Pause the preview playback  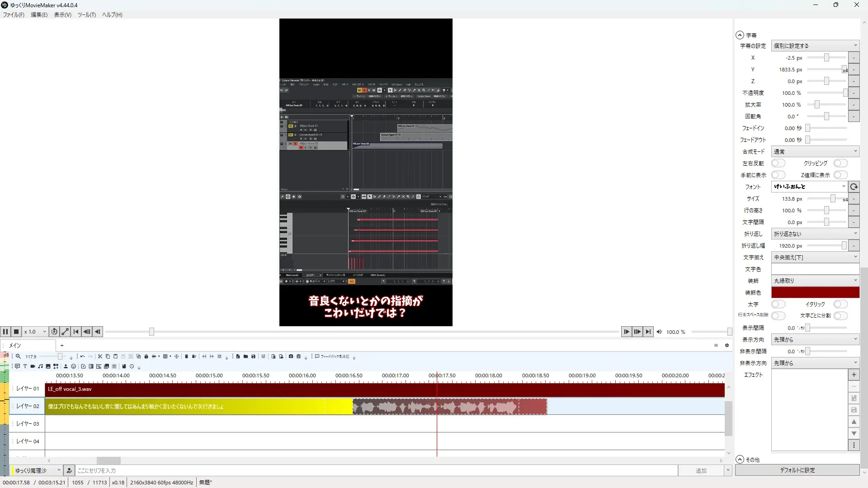click(5, 332)
